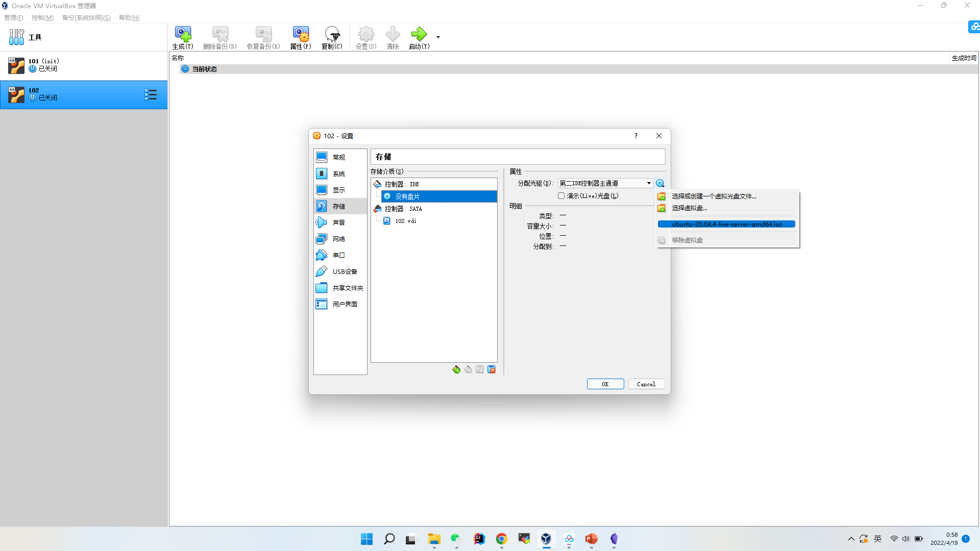Open PowerPoint from the taskbar
The height and width of the screenshot is (551, 980).
pos(592,539)
